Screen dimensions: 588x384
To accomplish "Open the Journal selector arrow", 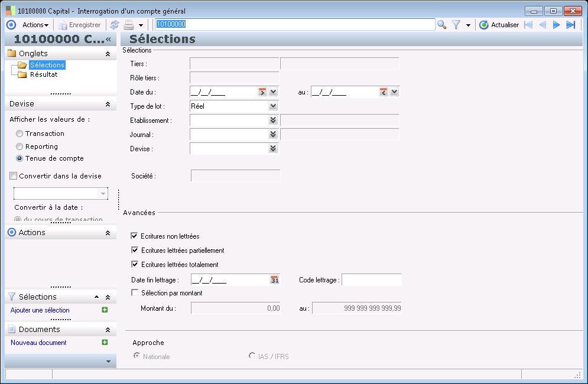I will 274,134.
